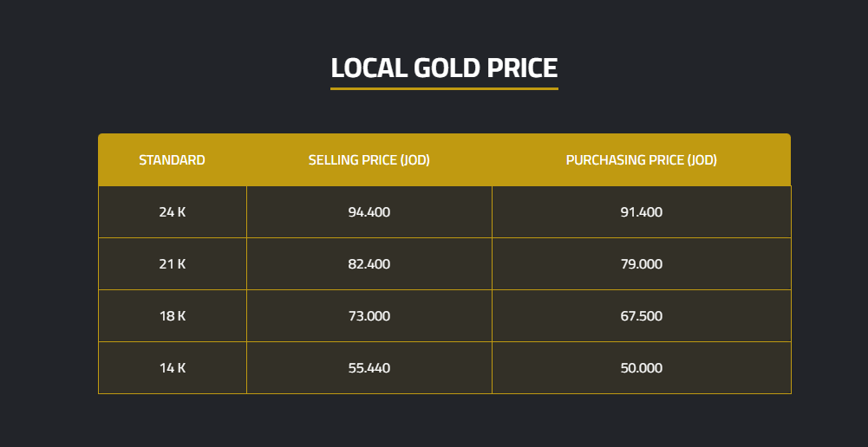The height and width of the screenshot is (447, 868).
Task: Select the SELLING PRICE (JOD) column header
Action: click(369, 160)
